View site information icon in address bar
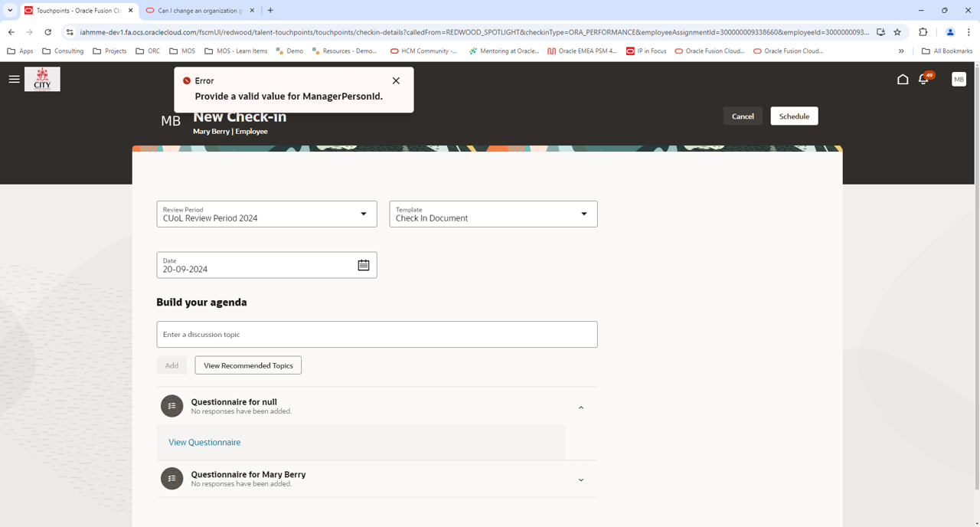 [70, 32]
